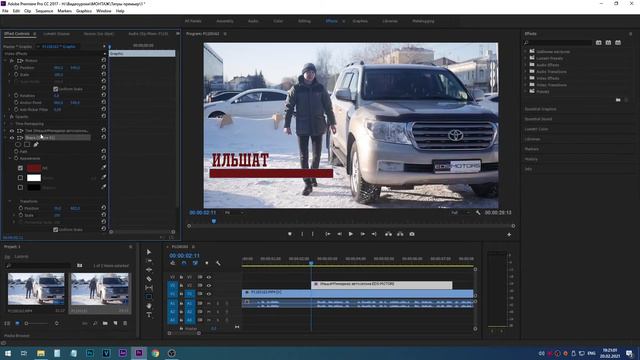Click Lift button in Program monitor
640x360 pixels.
coord(388,234)
